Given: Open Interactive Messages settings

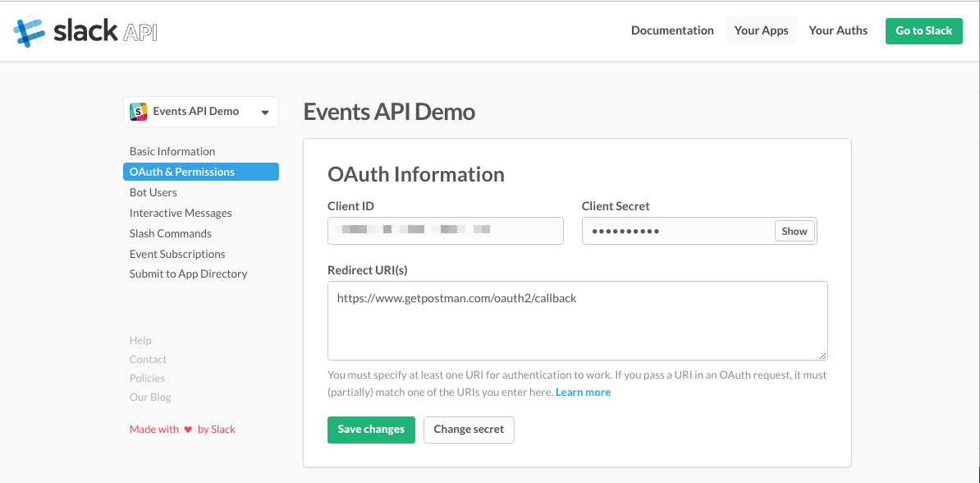Looking at the screenshot, I should click(181, 213).
